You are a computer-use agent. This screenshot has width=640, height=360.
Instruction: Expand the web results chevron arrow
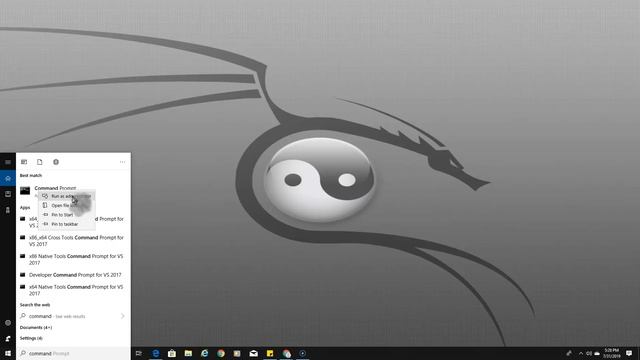point(122,316)
